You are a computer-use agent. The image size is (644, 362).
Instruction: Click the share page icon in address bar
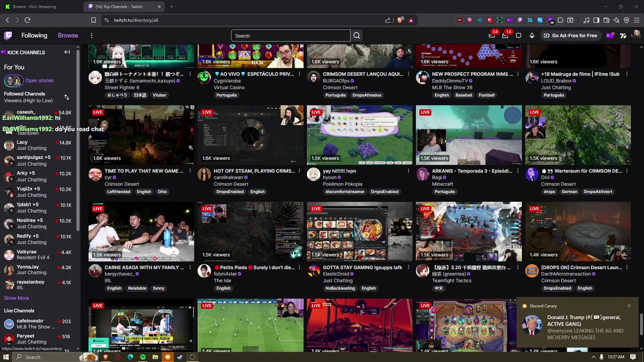click(x=387, y=20)
